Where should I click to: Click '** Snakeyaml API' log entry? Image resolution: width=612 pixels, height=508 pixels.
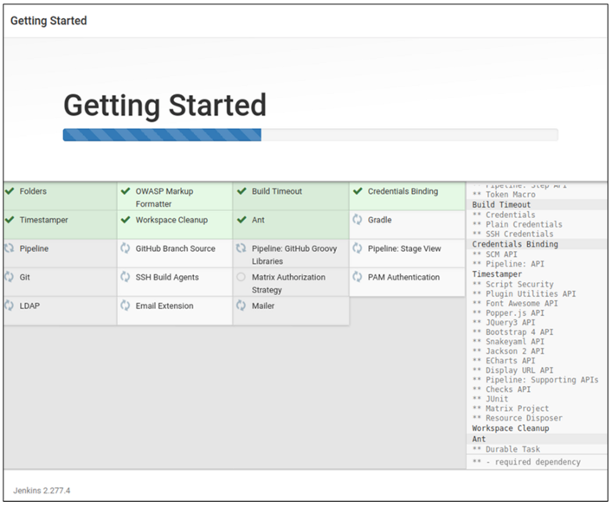tap(508, 341)
